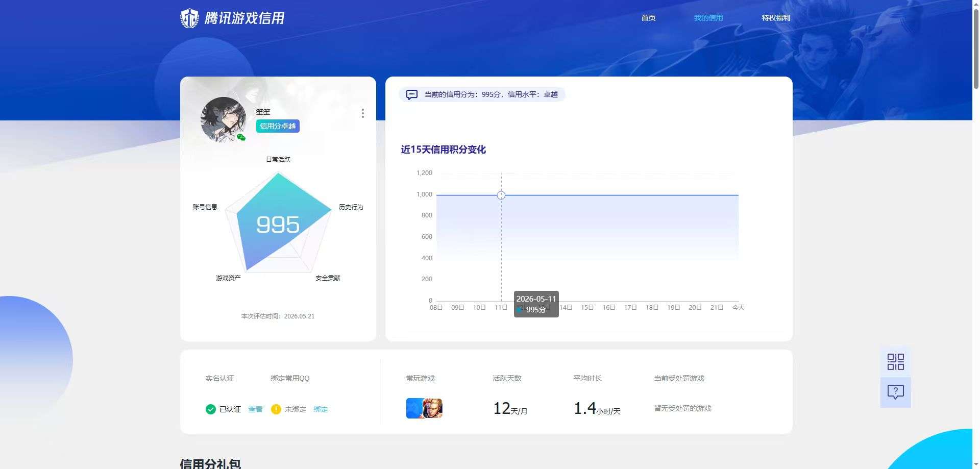Click the Tencent Game Credit shield logo

(x=189, y=18)
